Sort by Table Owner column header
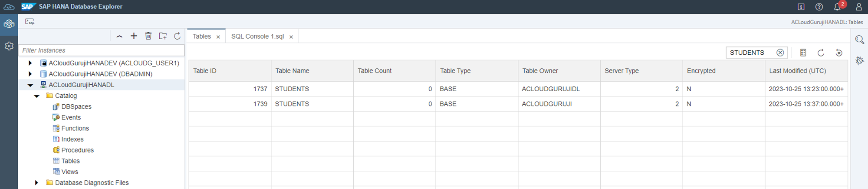This screenshot has width=868, height=189. click(540, 71)
